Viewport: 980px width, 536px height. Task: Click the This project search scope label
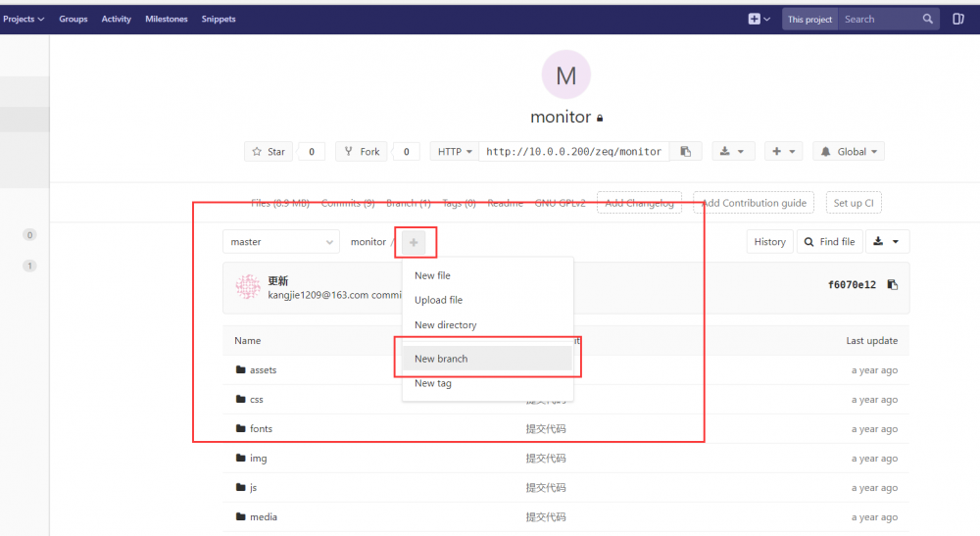(x=809, y=20)
